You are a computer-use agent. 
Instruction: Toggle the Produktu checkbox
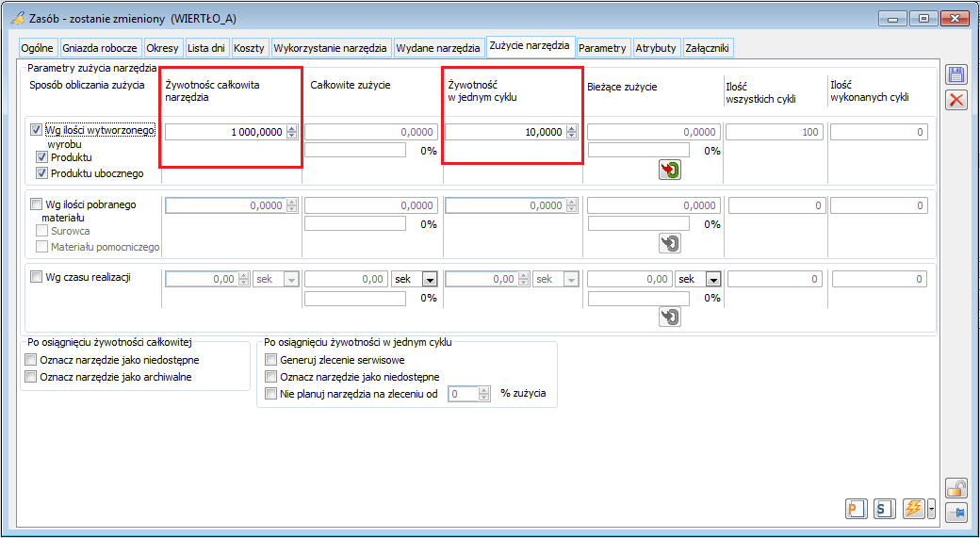[41, 157]
